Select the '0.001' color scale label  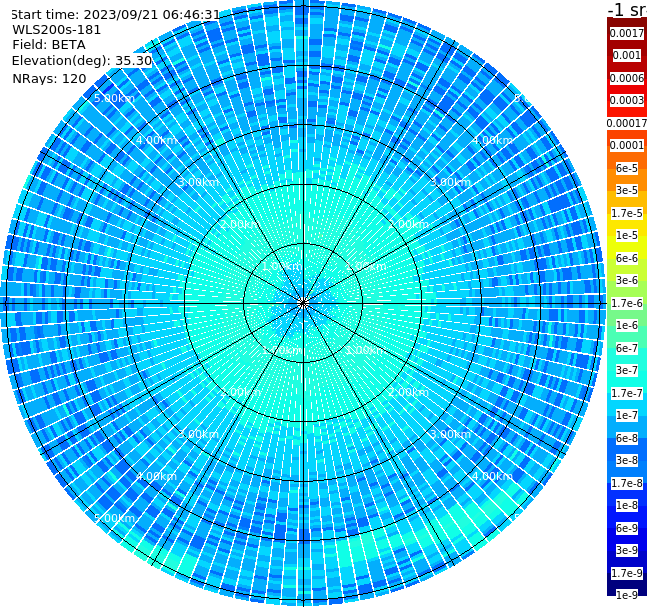coord(627,56)
